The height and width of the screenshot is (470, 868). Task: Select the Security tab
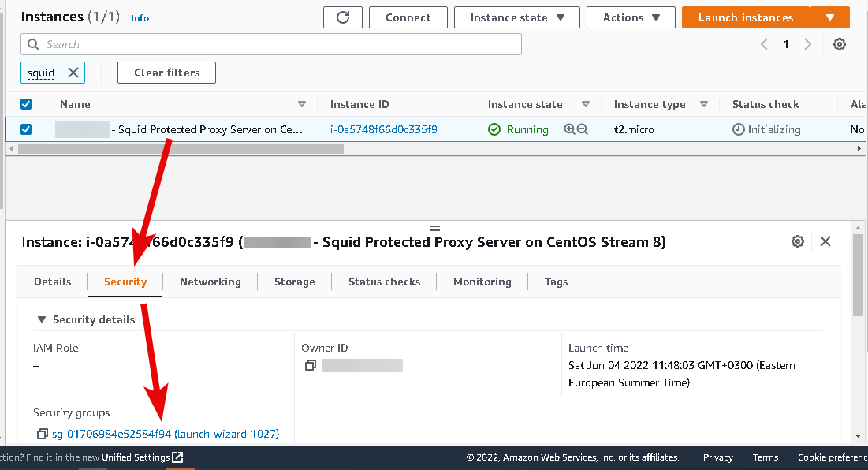pos(125,282)
